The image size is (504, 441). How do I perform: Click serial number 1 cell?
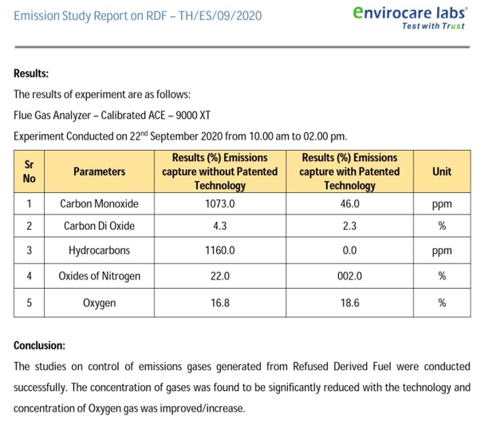29,204
